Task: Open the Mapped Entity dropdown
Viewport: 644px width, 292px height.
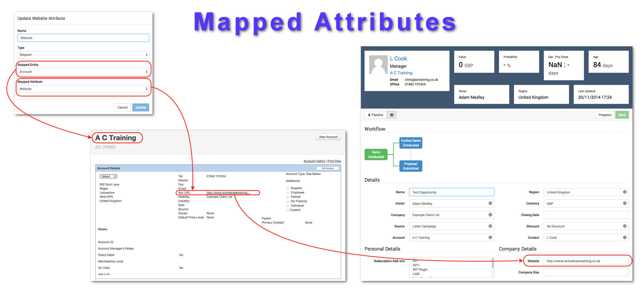Action: pos(83,72)
